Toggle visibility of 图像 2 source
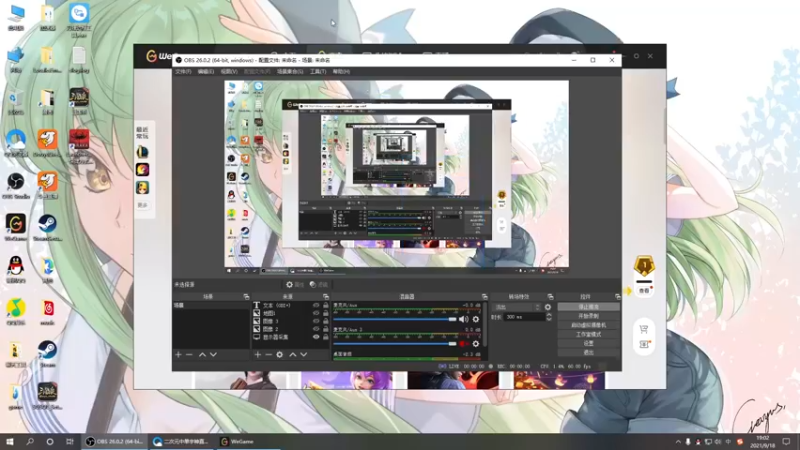800x450 pixels. (316, 329)
